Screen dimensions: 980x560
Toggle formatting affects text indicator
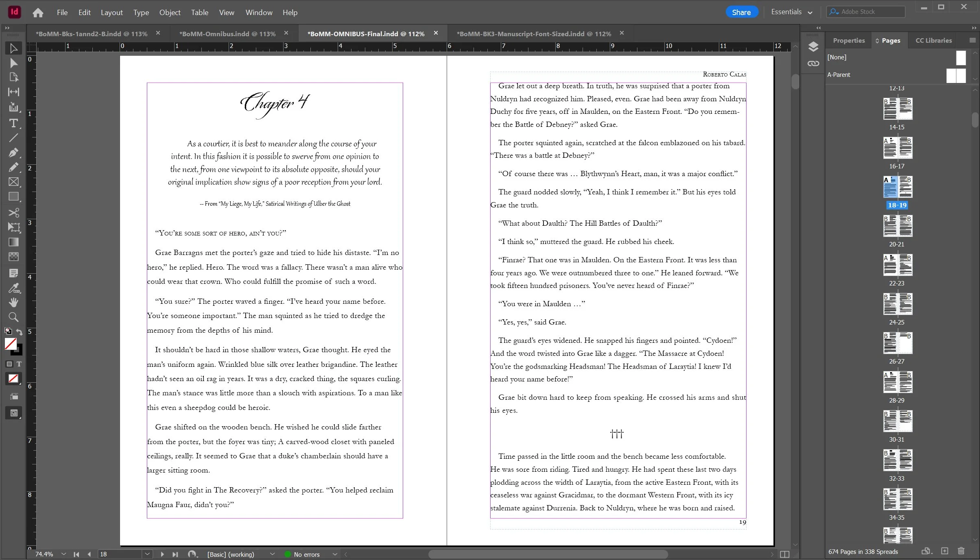click(19, 364)
